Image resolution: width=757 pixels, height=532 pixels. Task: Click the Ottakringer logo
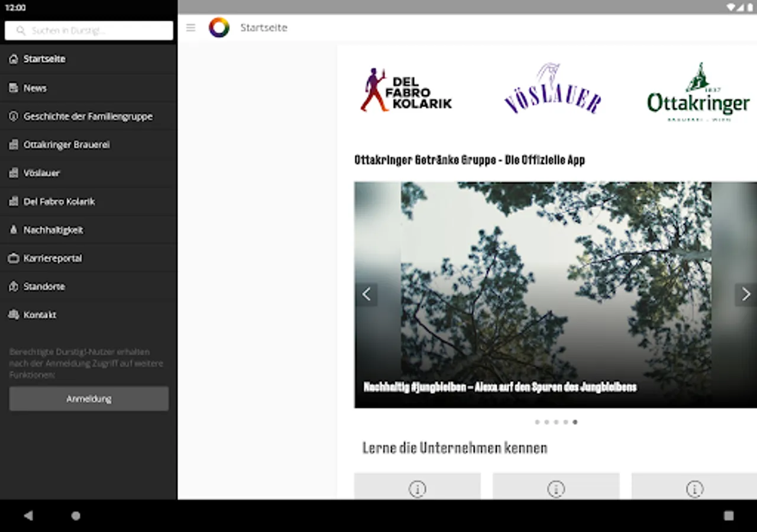point(698,92)
